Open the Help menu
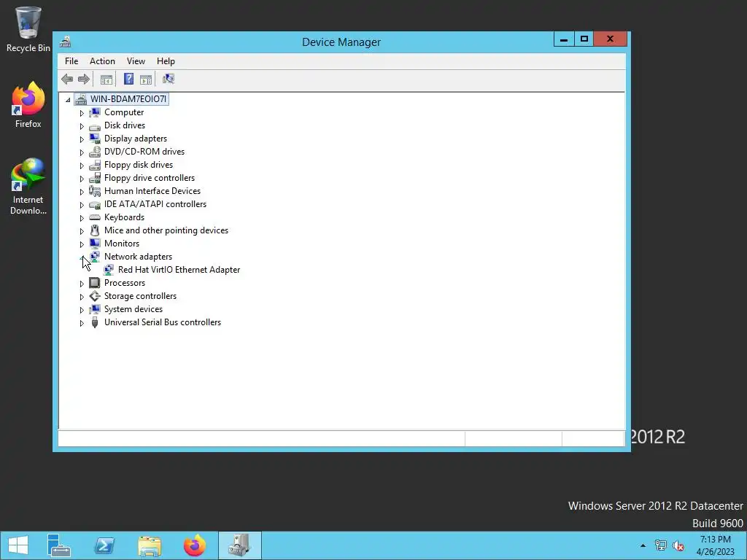The image size is (747, 560). click(x=166, y=61)
